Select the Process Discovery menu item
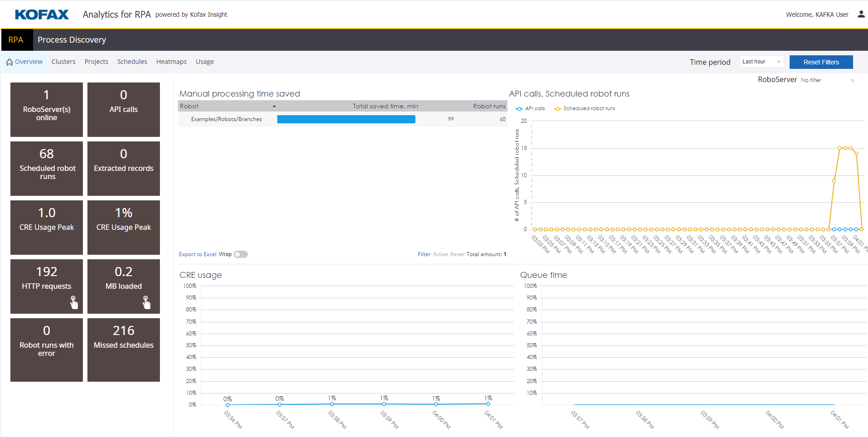868x437 pixels. [72, 40]
